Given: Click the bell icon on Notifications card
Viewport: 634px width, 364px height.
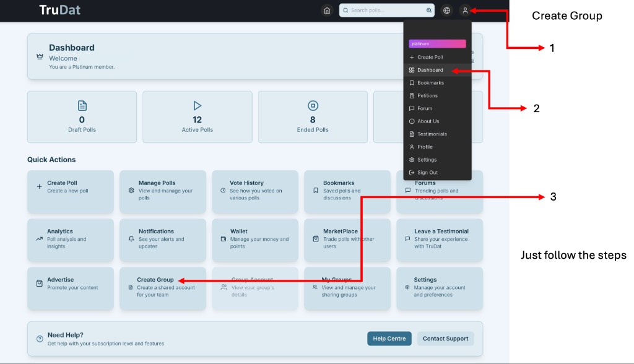Looking at the screenshot, I should click(x=131, y=238).
